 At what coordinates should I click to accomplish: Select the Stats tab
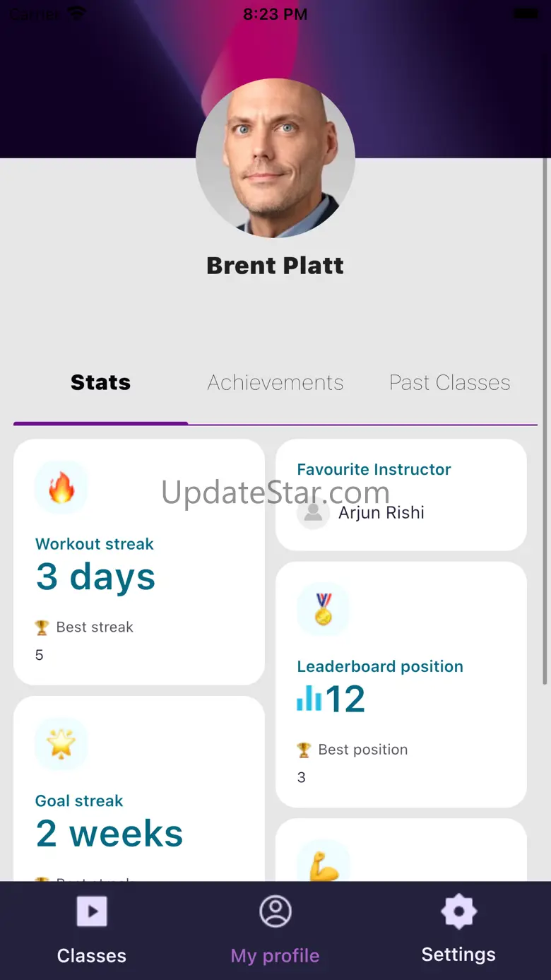[x=100, y=382]
